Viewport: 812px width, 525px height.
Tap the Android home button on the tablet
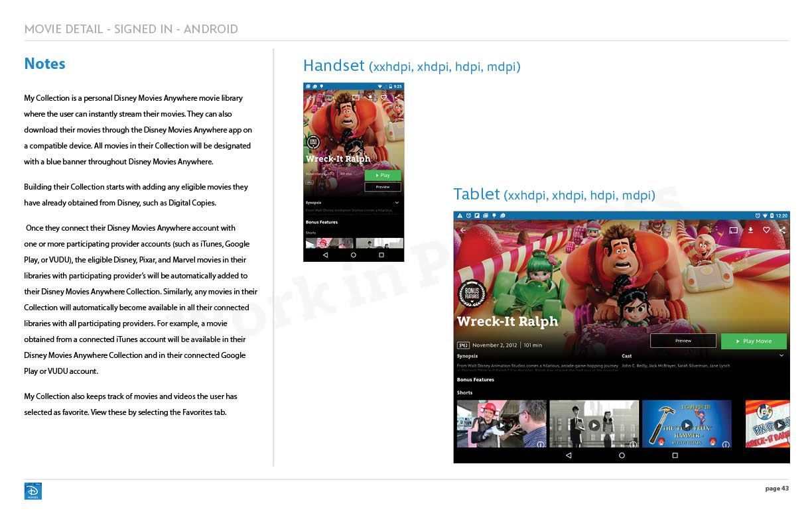pyautogui.click(x=622, y=456)
